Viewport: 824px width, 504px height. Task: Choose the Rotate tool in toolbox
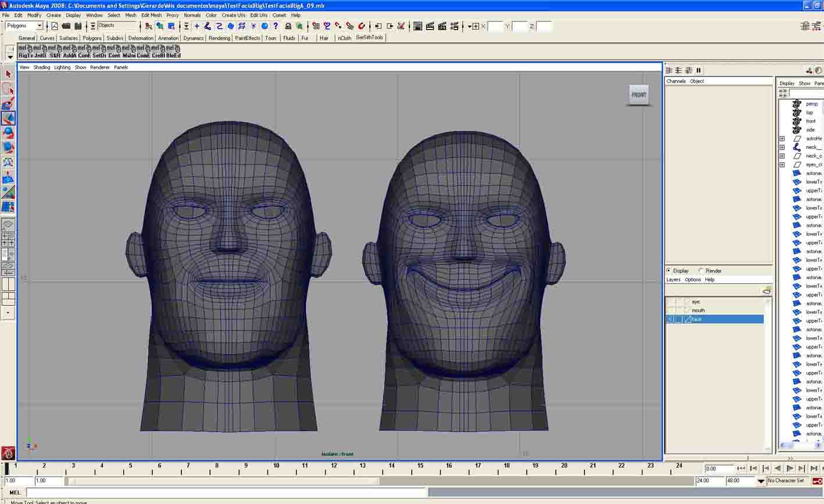pyautogui.click(x=8, y=133)
